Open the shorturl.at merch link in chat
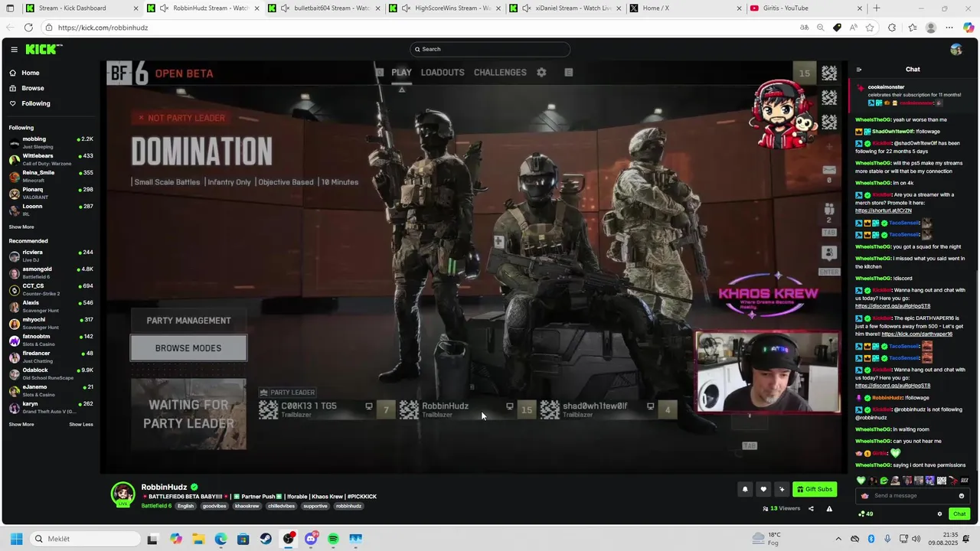 (883, 210)
